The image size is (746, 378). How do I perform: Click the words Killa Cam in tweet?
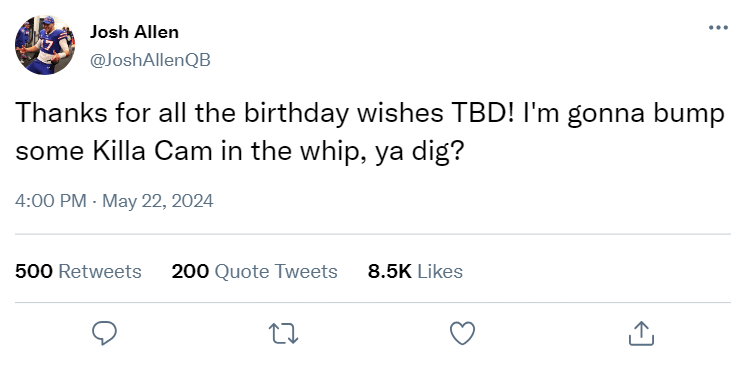click(152, 151)
